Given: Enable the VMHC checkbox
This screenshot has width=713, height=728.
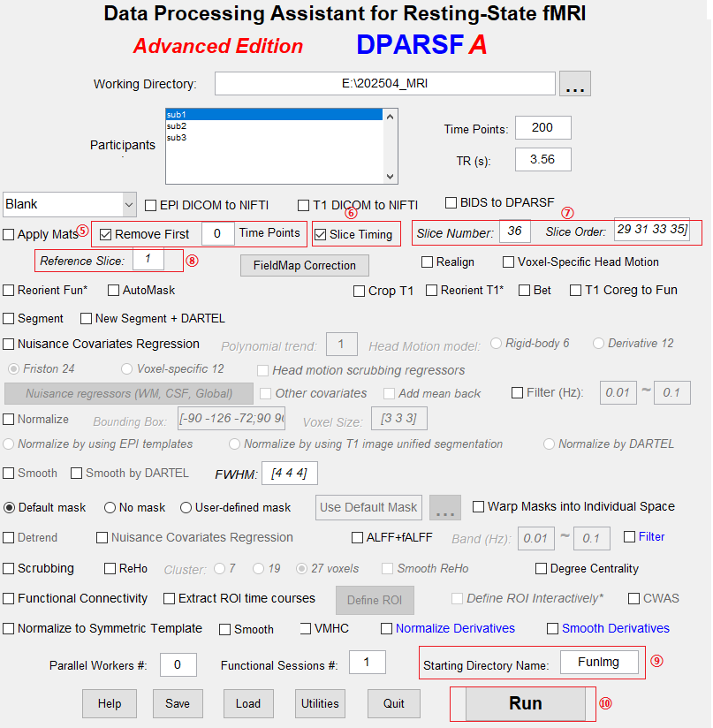Looking at the screenshot, I should pyautogui.click(x=306, y=629).
